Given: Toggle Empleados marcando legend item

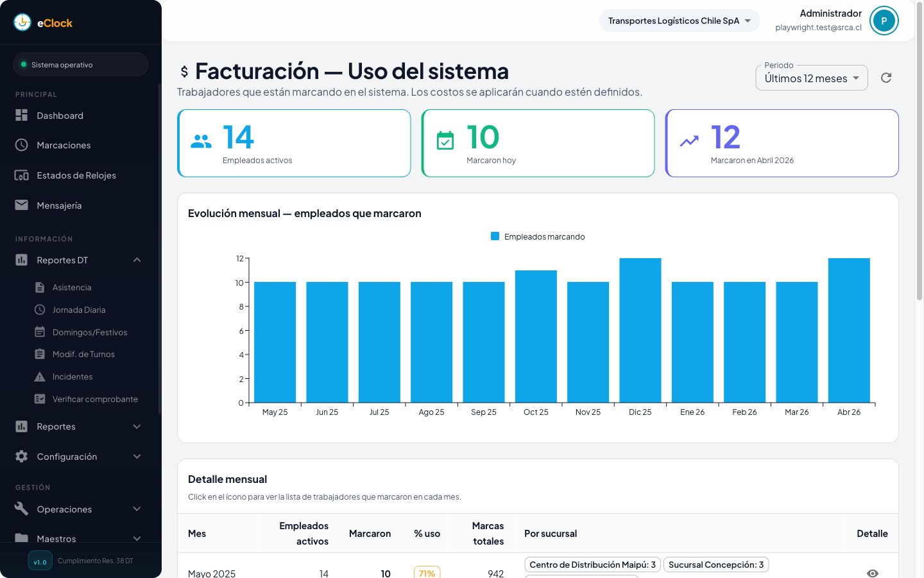Looking at the screenshot, I should click(x=537, y=236).
